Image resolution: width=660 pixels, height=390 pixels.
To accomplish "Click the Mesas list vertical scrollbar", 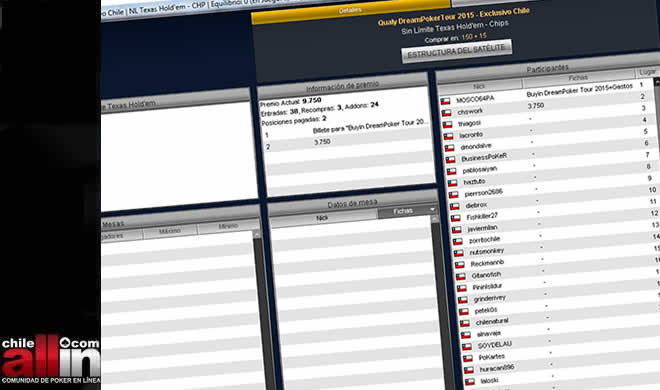I will point(258,310).
